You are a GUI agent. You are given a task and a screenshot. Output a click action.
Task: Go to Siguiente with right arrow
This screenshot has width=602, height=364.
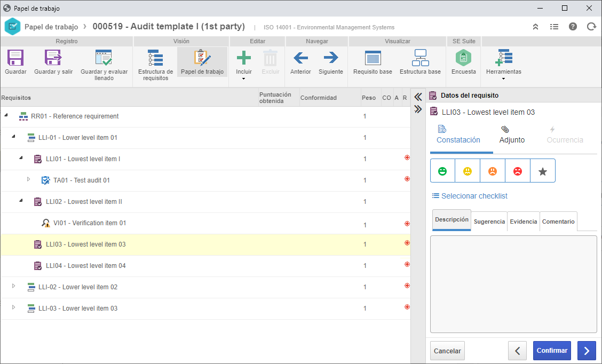pos(330,58)
